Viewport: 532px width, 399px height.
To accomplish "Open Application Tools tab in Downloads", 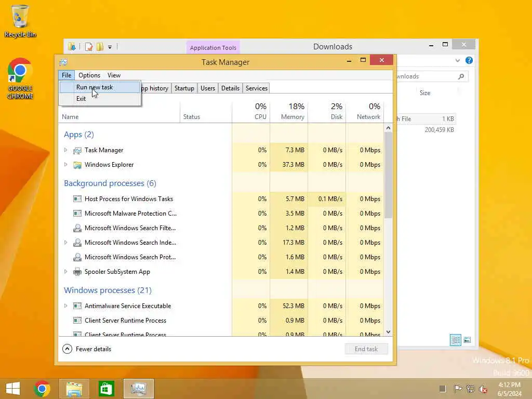I will tap(213, 48).
